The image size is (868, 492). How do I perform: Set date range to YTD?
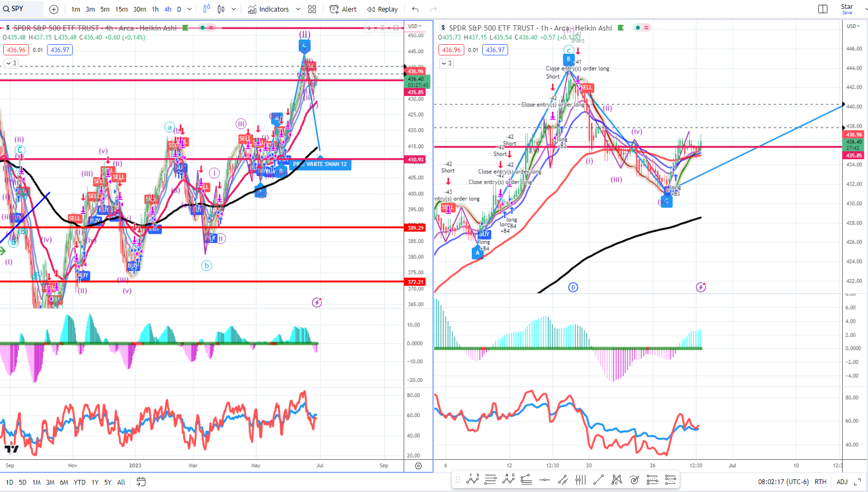[80, 482]
